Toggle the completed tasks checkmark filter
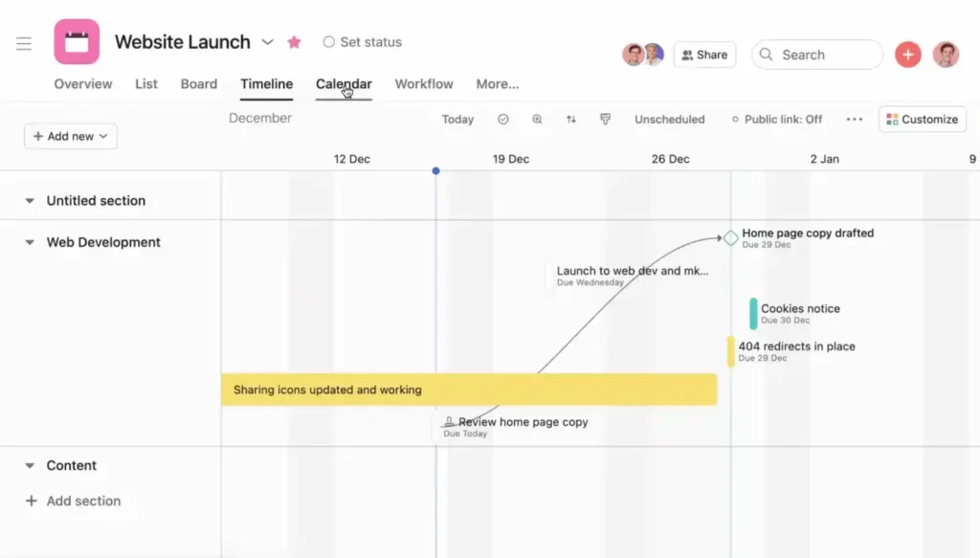980x558 pixels. pos(503,120)
